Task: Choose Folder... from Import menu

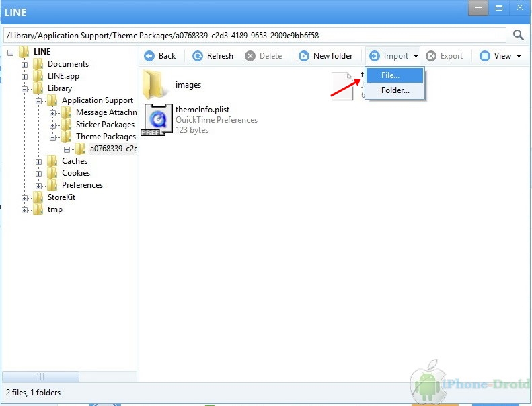Action: point(395,90)
